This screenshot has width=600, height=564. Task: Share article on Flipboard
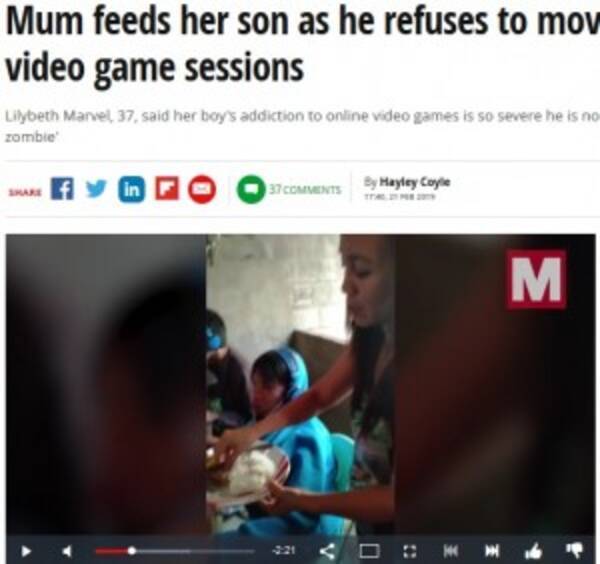tap(167, 189)
